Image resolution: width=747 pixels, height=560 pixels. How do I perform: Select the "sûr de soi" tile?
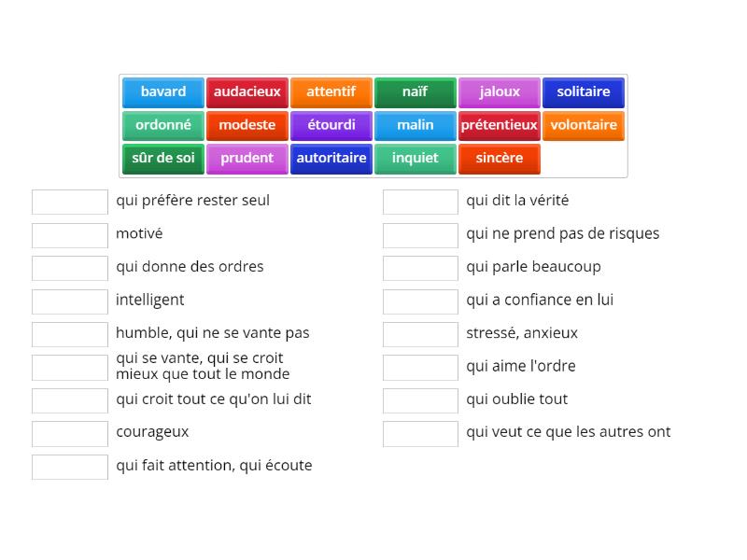[162, 159]
